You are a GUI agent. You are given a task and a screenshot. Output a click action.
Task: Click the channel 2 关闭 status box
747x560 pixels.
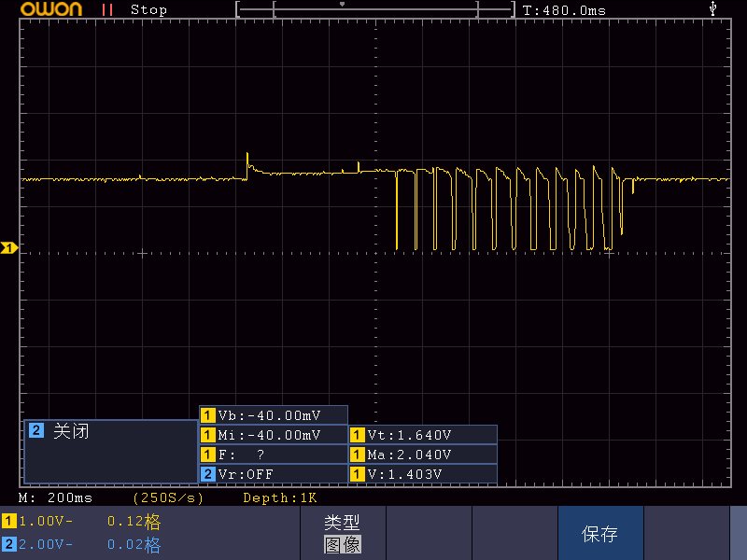coord(110,452)
